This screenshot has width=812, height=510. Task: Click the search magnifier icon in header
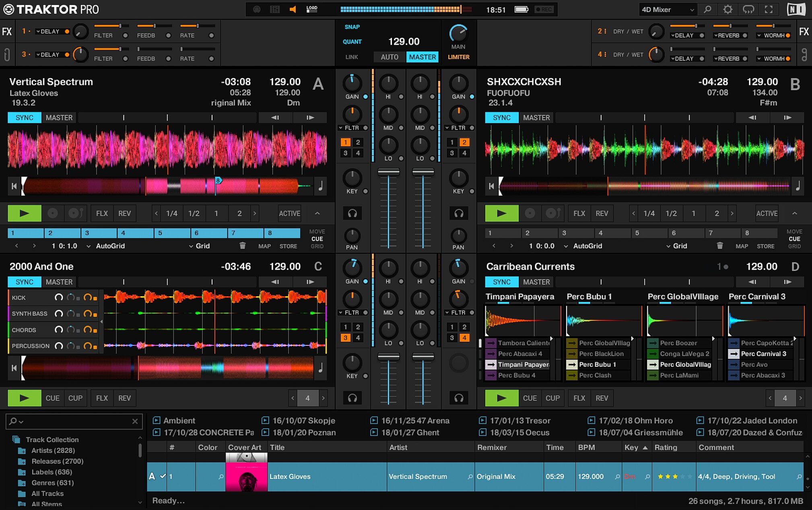click(707, 9)
